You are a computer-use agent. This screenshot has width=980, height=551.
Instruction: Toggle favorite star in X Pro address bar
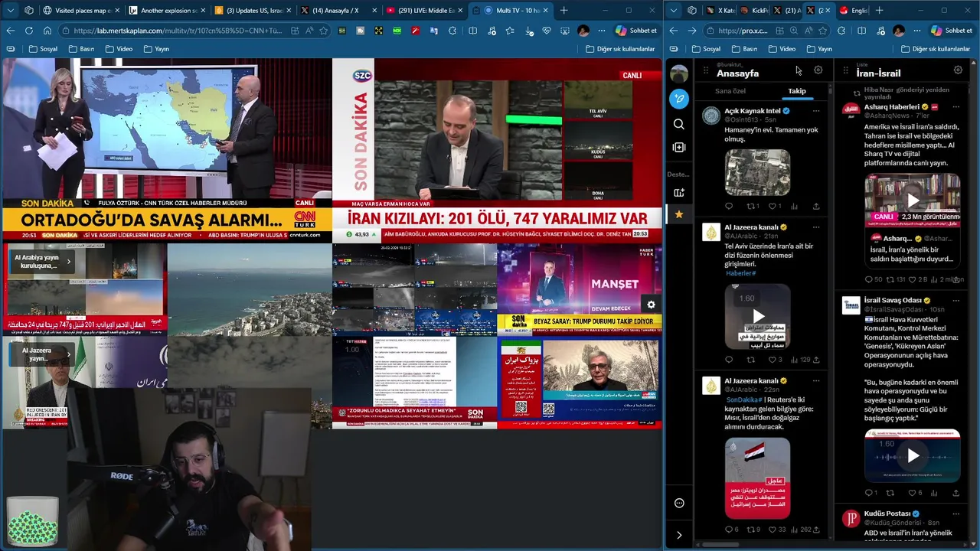coord(822,31)
